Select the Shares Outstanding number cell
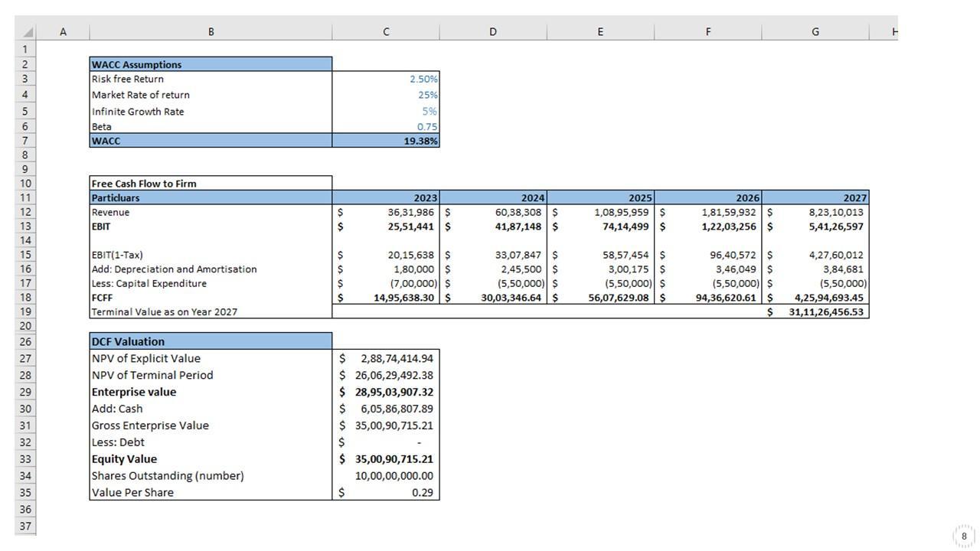980x551 pixels. 386,476
